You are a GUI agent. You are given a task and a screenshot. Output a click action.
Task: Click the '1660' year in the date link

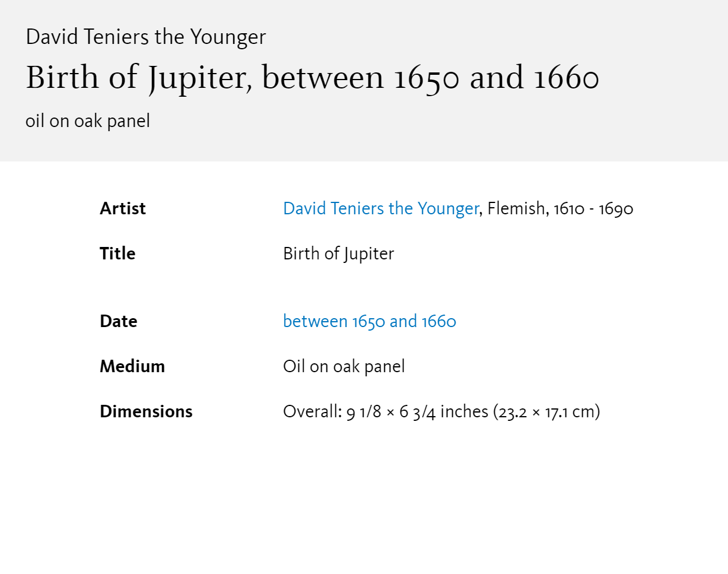pyautogui.click(x=439, y=321)
